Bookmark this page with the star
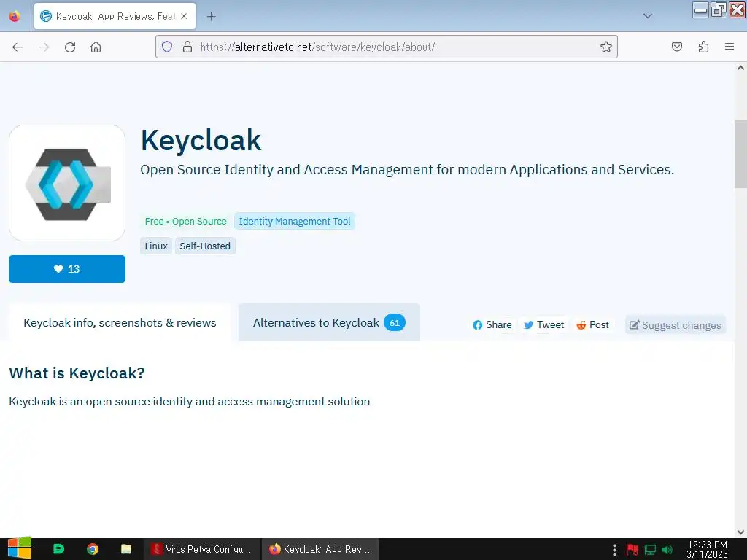Image resolution: width=747 pixels, height=560 pixels. click(x=606, y=47)
